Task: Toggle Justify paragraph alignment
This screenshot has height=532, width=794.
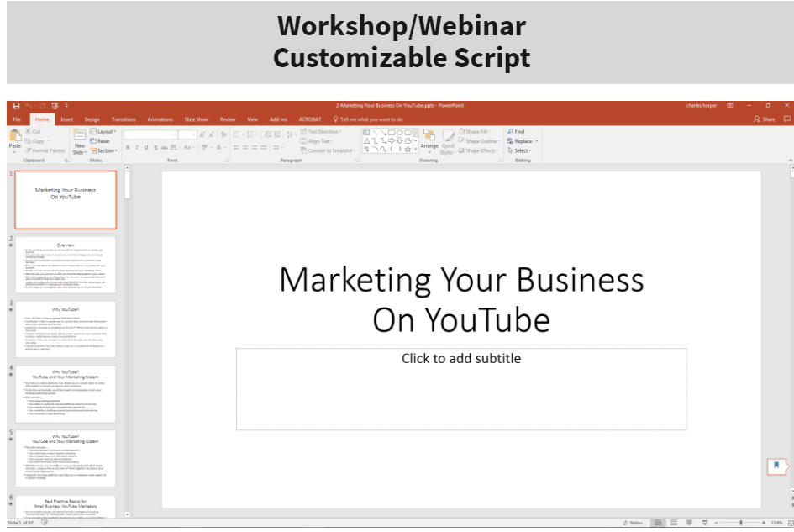Action: point(263,148)
